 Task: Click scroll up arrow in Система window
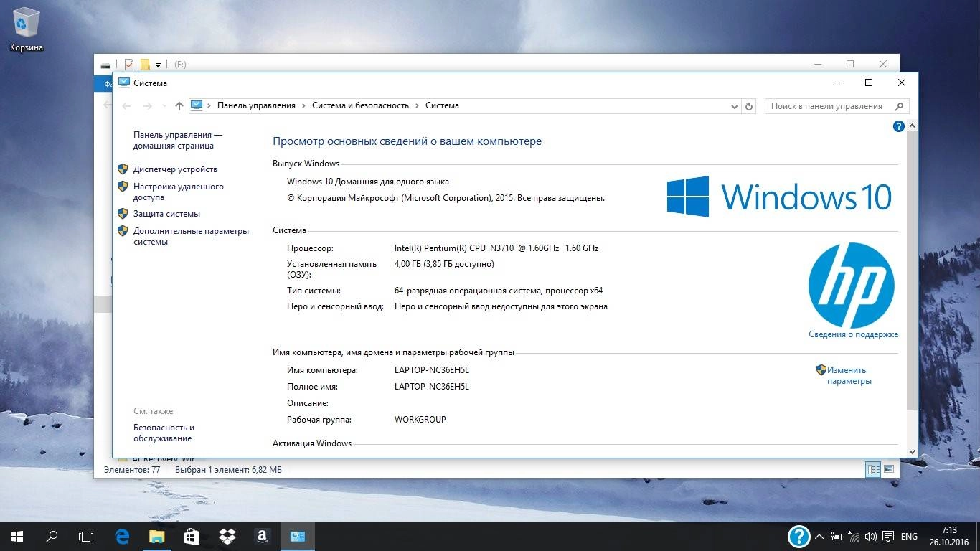[x=913, y=126]
